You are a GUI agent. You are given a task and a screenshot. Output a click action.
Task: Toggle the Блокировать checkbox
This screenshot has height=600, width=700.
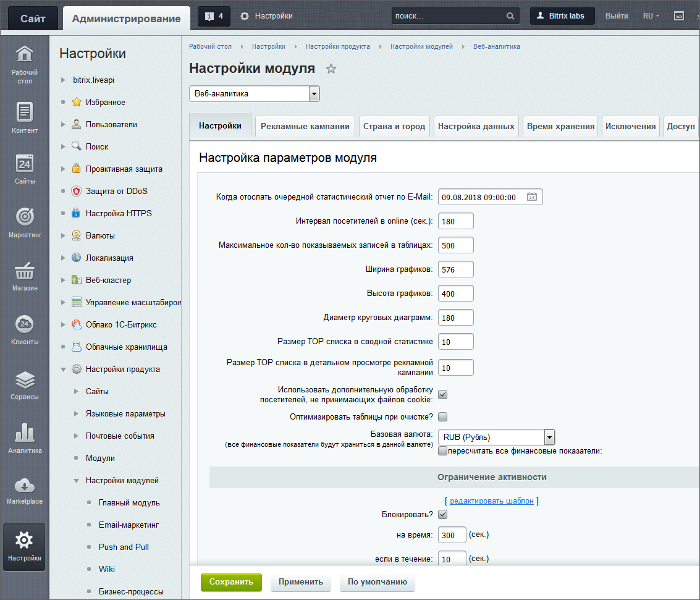pyautogui.click(x=442, y=514)
